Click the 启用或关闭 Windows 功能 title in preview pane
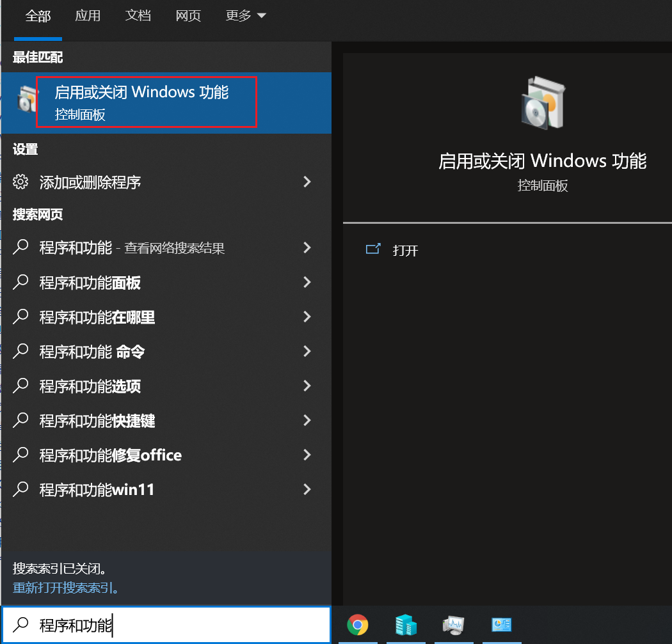The width and height of the screenshot is (672, 644). [x=543, y=161]
